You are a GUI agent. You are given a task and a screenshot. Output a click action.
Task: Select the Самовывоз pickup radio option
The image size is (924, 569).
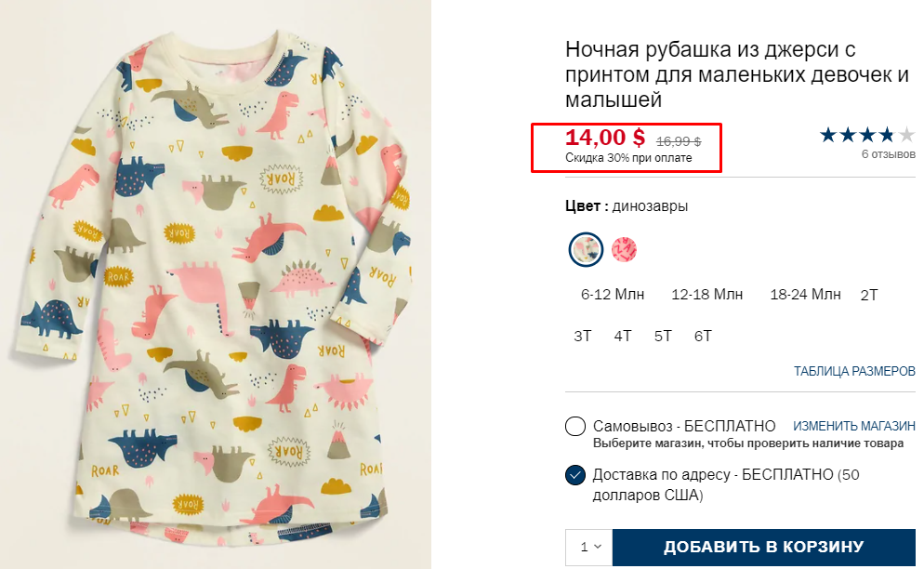[x=575, y=427]
